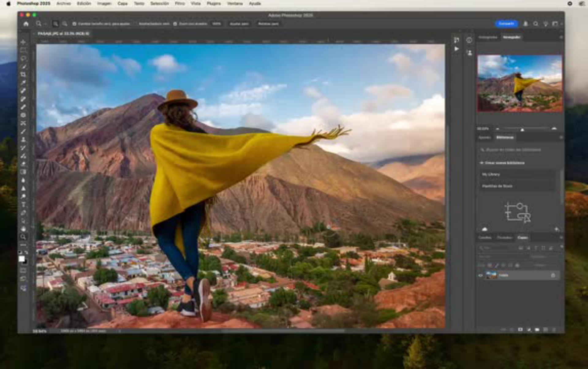The width and height of the screenshot is (588, 369).
Task: Click the Navigator zoom slider handle
Action: click(522, 130)
